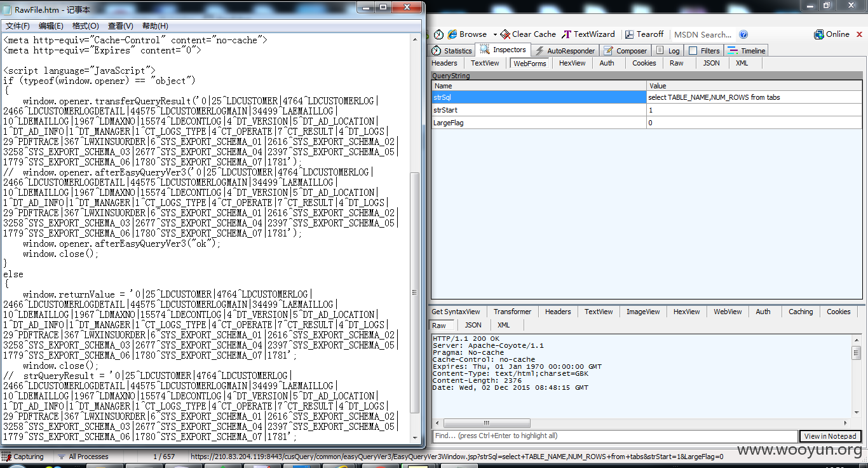This screenshot has width=868, height=468.
Task: Open the response Headers tab
Action: tap(557, 312)
